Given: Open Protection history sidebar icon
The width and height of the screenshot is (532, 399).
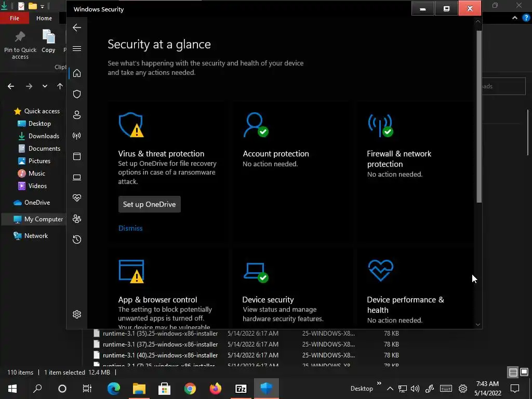Looking at the screenshot, I should click(x=77, y=239).
